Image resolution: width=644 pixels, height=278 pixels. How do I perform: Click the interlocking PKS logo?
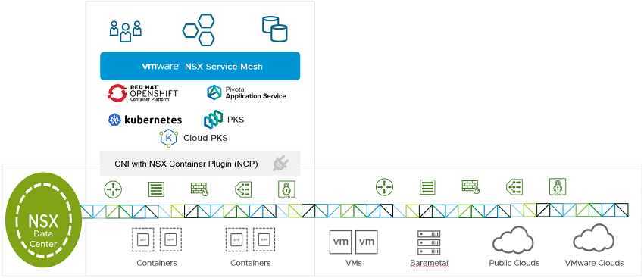tap(213, 120)
